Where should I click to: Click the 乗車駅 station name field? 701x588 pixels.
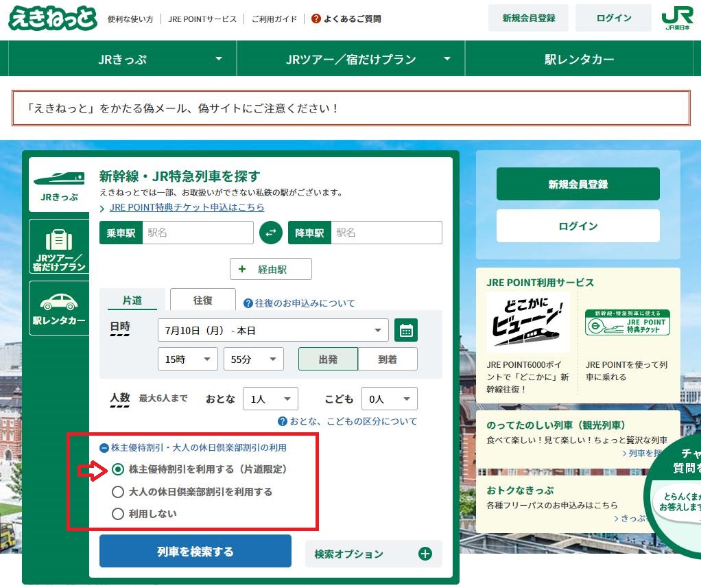coord(198,233)
